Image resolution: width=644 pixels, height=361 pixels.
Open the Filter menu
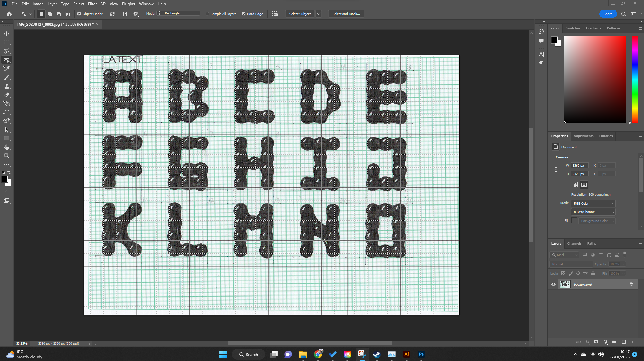coord(92,4)
